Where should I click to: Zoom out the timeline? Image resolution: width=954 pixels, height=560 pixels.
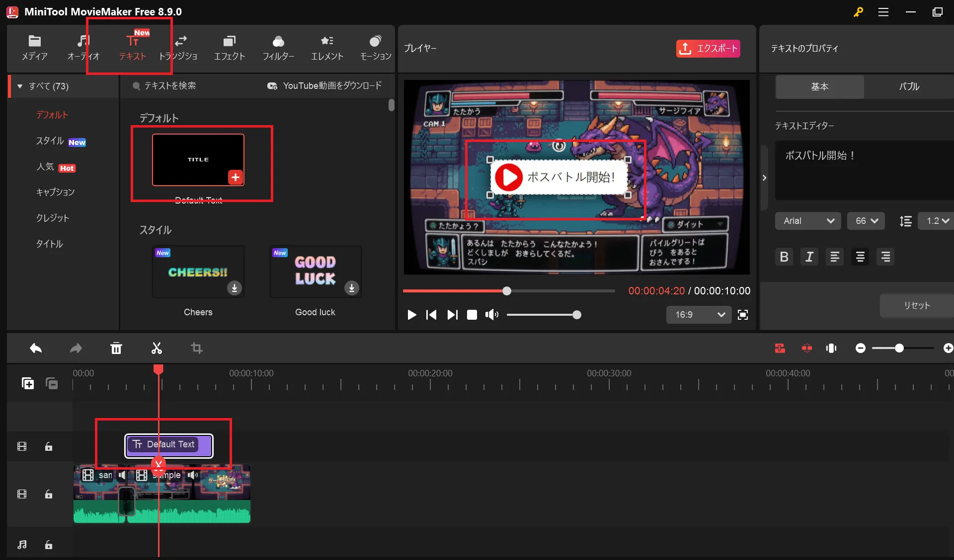pyautogui.click(x=861, y=349)
